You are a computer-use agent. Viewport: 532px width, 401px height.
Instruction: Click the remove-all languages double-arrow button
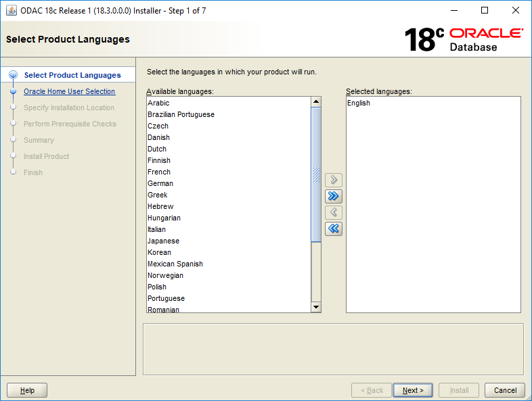click(334, 229)
